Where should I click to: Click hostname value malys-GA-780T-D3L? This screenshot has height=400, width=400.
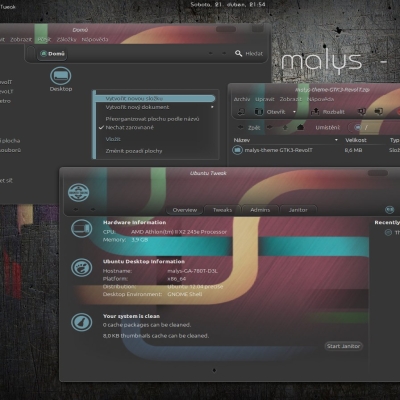192,271
